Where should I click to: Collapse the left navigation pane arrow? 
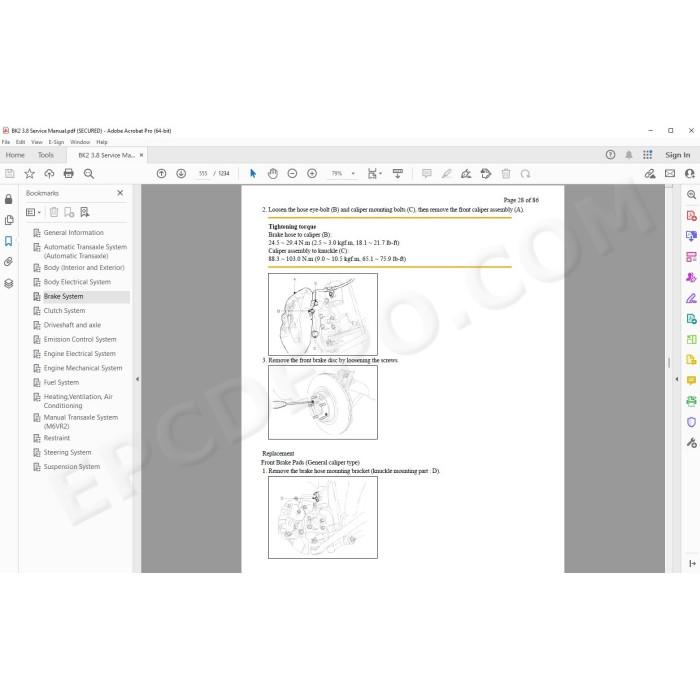pos(138,379)
